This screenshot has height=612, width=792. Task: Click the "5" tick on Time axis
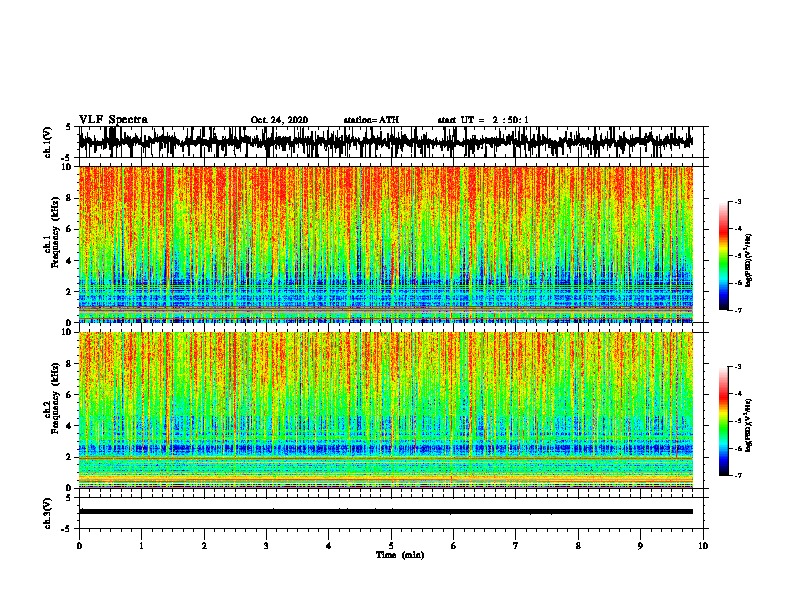391,546
